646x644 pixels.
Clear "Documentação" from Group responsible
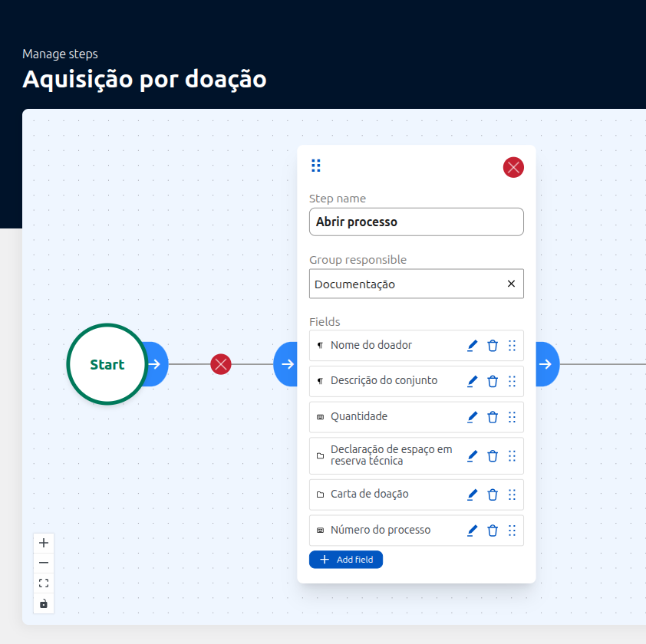511,284
